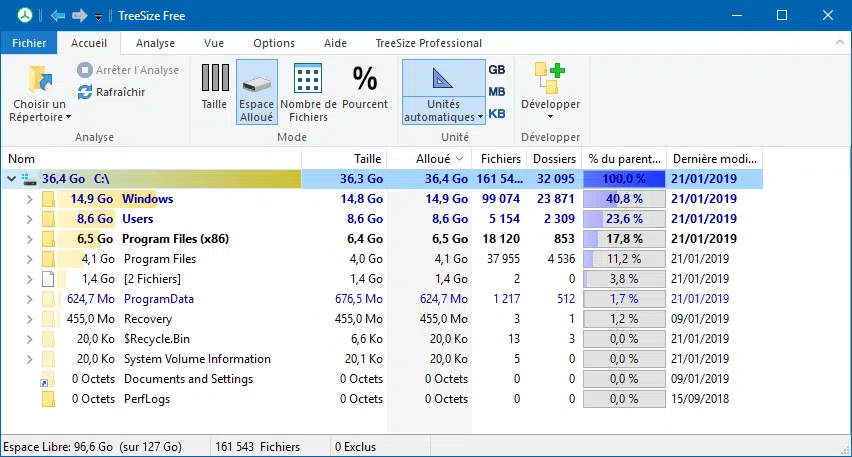The width and height of the screenshot is (852, 457).
Task: Sort by the Nom column header
Action: tap(152, 159)
